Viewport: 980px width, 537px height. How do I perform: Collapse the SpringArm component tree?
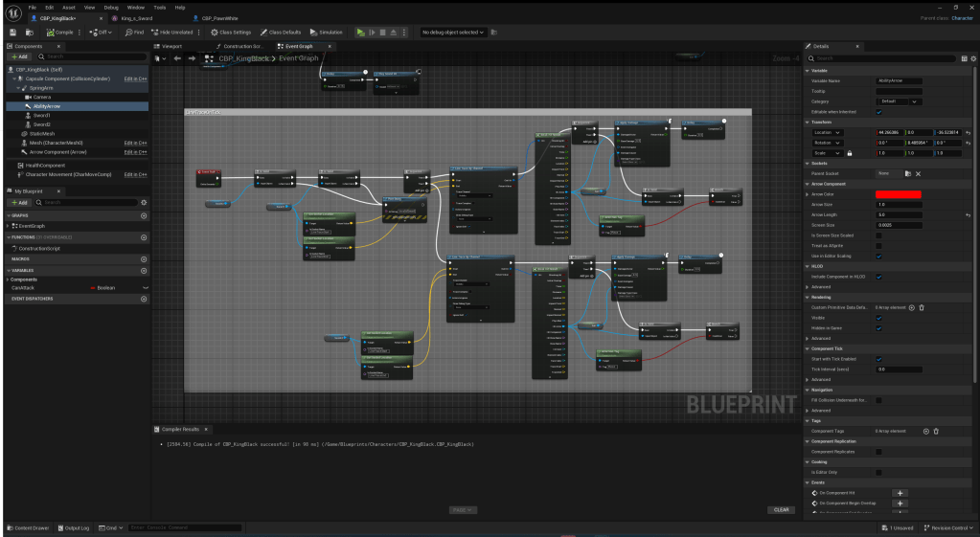pos(18,87)
